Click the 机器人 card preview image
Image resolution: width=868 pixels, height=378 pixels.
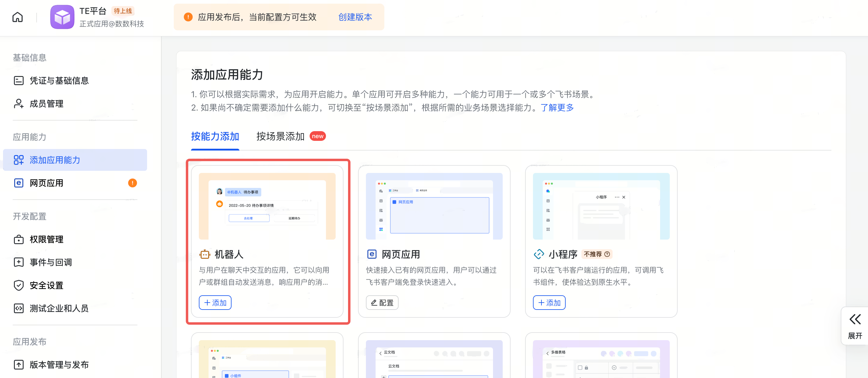coord(267,206)
